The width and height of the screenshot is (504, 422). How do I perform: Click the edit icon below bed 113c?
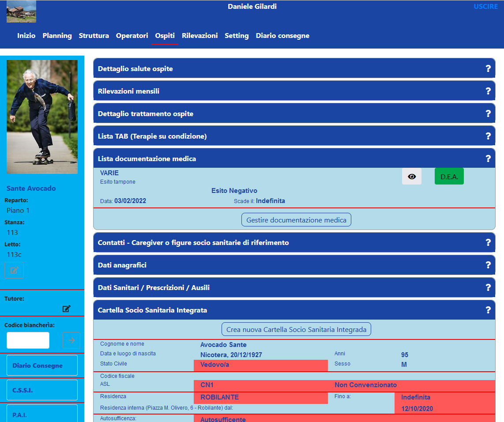point(14,270)
